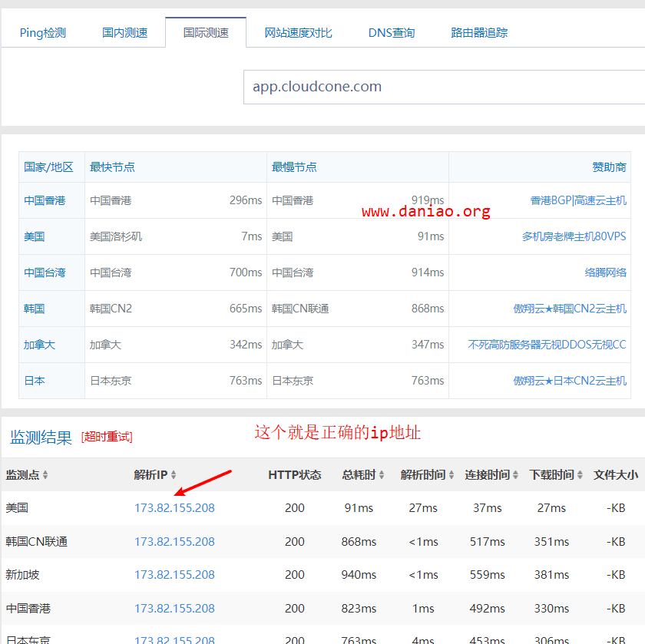
Task: Open the 日本 region link
Action: click(34, 381)
